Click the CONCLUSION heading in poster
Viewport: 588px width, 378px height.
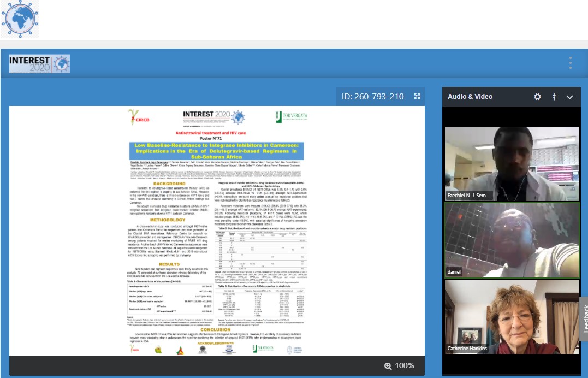tap(216, 329)
